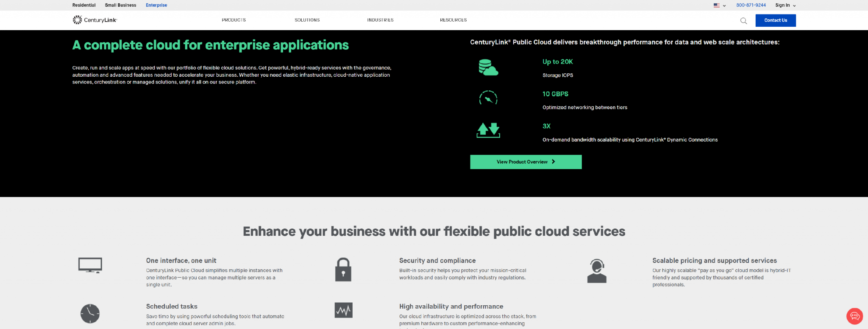Click the 'Our cloud infrastructure is optimized' description

[468, 321]
